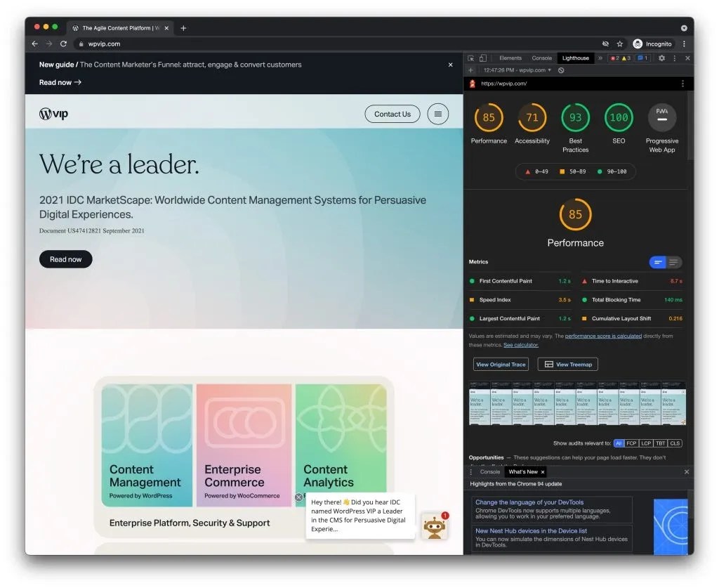
Task: Open the chatbot robot icon
Action: point(434,527)
